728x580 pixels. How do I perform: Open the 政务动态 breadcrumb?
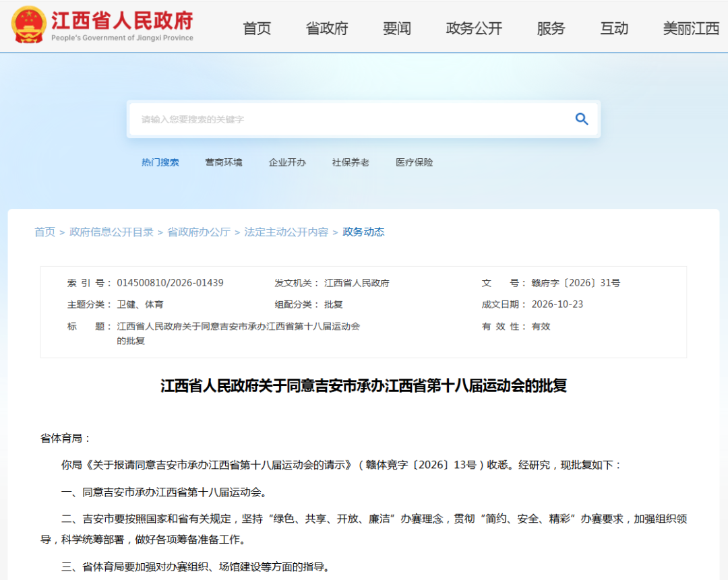pos(363,232)
